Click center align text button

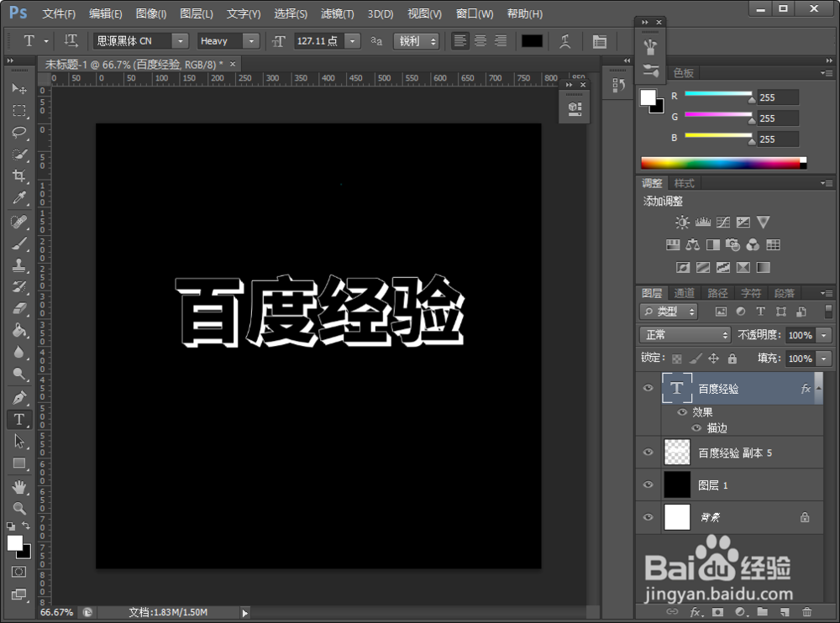click(480, 40)
